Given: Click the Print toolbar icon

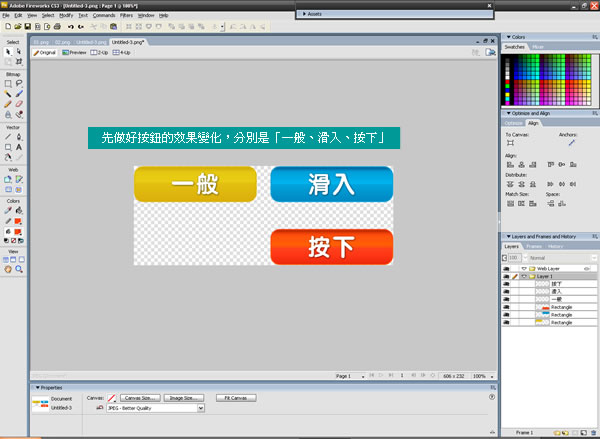Looking at the screenshot, I should (57, 26).
